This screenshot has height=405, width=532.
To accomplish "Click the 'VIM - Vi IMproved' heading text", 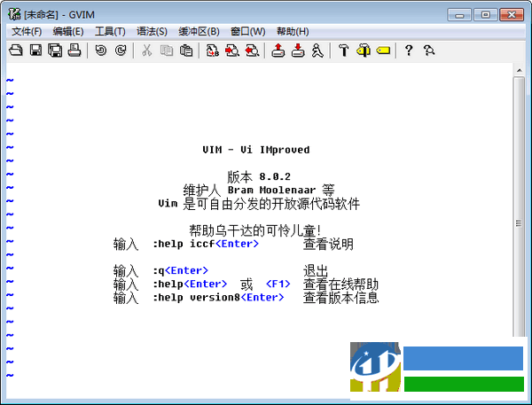I will tap(256, 150).
